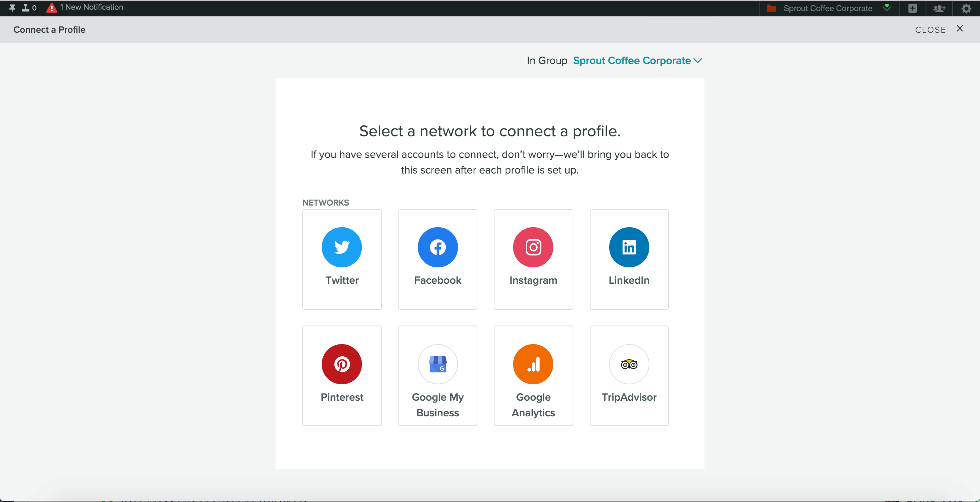980x502 pixels.
Task: Click the Google Analytics label
Action: 533,405
